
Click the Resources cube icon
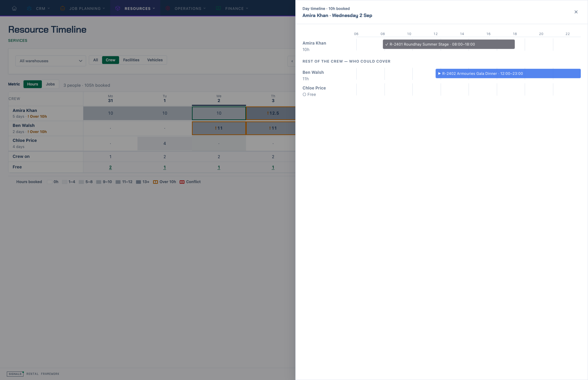118,8
